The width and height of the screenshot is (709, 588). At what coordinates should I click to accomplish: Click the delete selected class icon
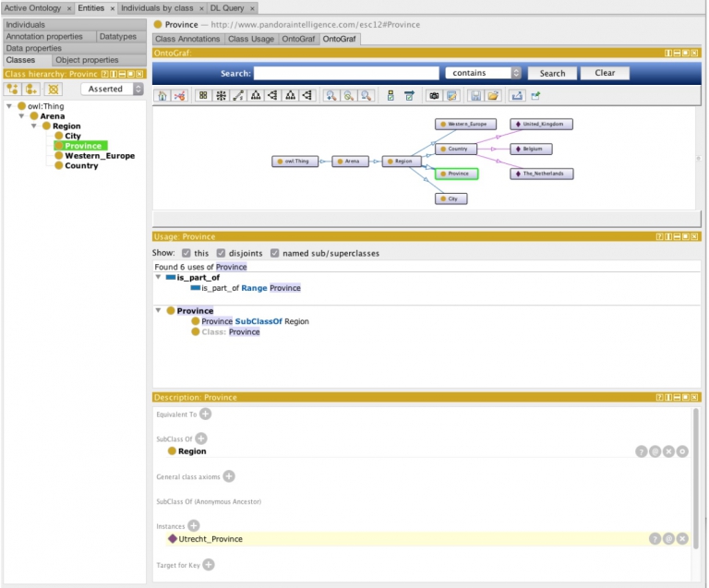54,89
